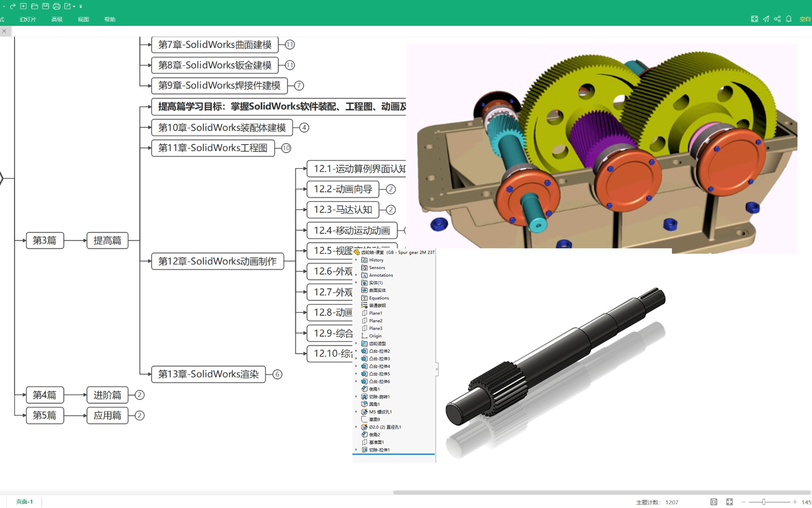This screenshot has width=812, height=508.
Task: Select the 12.4-移动运动动画 node
Action: pyautogui.click(x=352, y=231)
